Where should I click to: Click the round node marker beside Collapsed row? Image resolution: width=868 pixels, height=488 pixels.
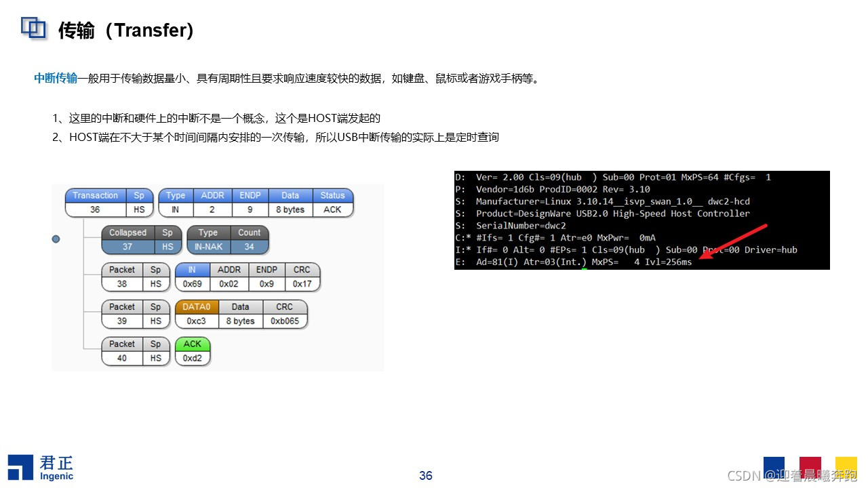(x=56, y=239)
